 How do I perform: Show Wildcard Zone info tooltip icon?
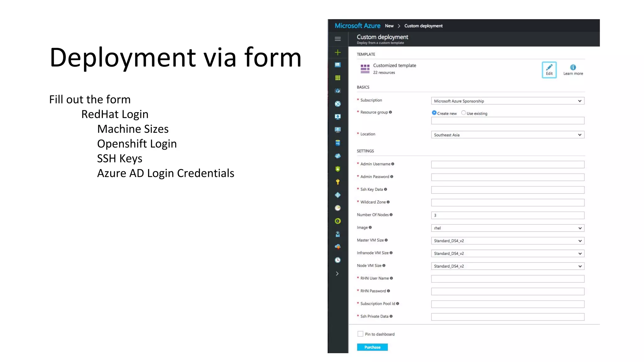click(388, 202)
